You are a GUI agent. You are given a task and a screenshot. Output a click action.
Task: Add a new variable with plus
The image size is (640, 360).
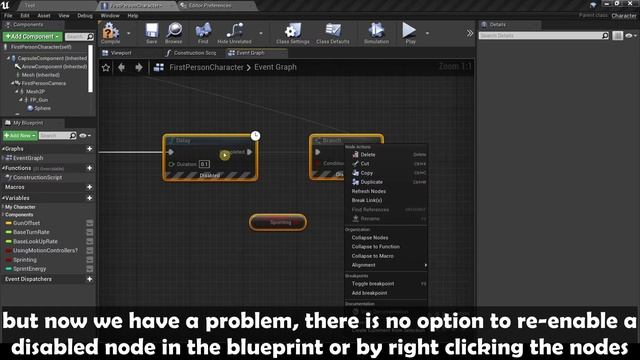pos(89,198)
